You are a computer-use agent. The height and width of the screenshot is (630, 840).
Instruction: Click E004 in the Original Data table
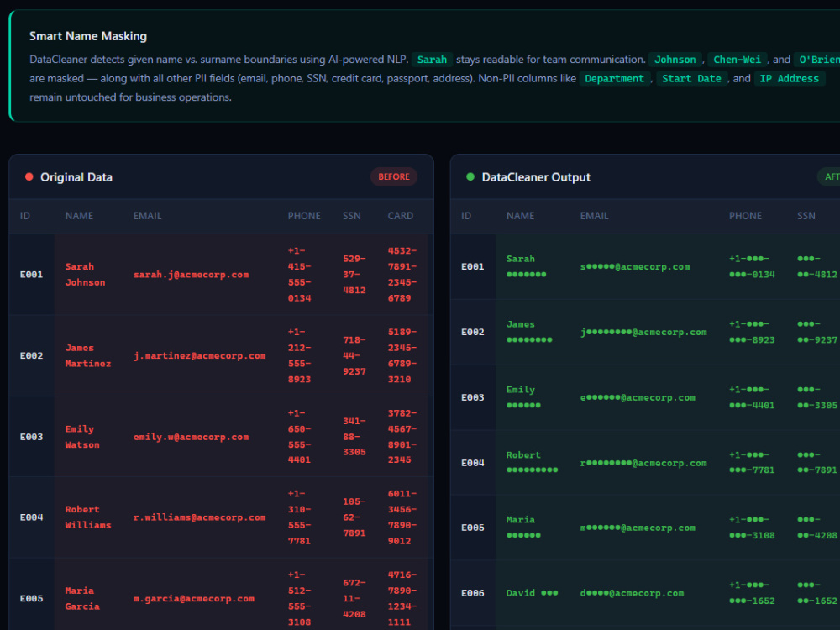click(x=31, y=517)
